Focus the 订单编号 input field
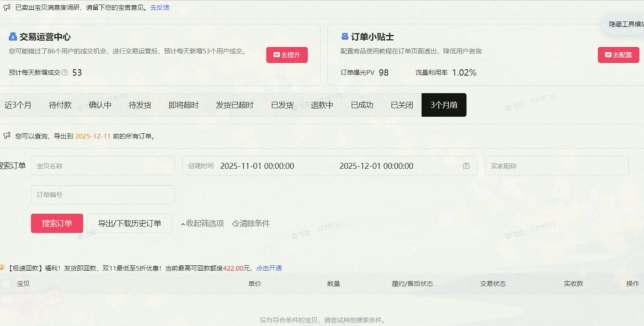Viewport: 644px width, 326px height. tap(103, 195)
